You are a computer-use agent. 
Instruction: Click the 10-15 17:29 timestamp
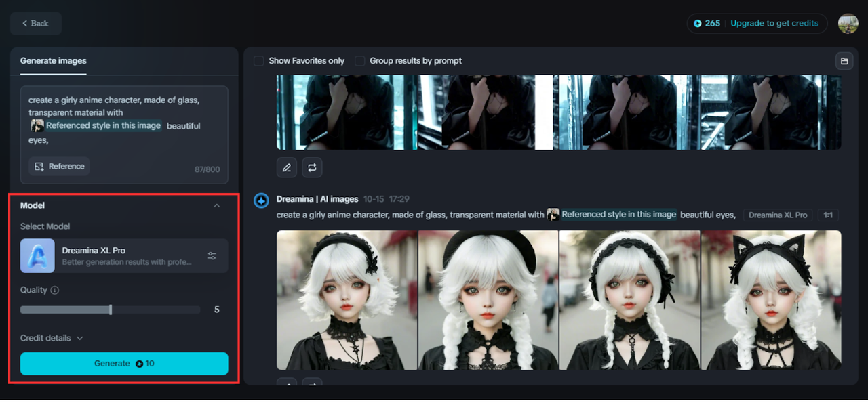pyautogui.click(x=385, y=199)
